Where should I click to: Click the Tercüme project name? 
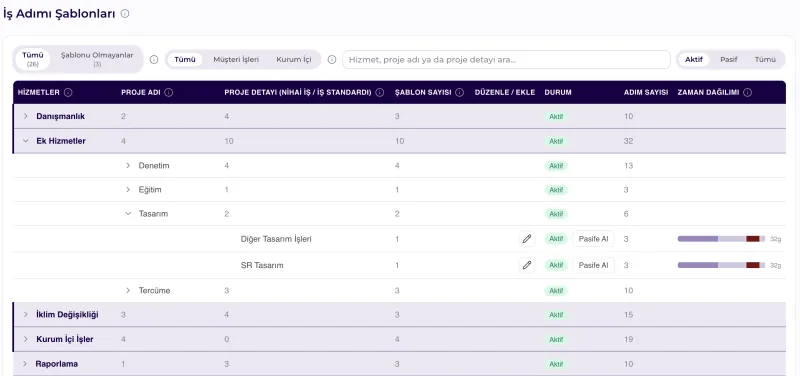pos(155,290)
